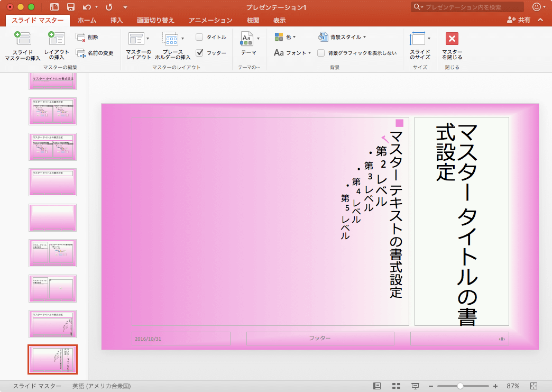Click the 共有 share button
Image resolution: width=552 pixels, height=392 pixels.
(x=518, y=20)
